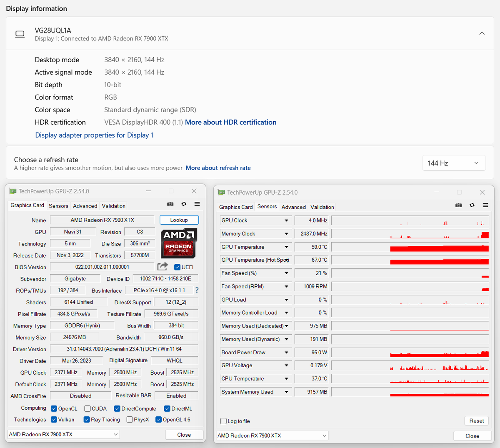Switch to Sensors tab in left GPU-Z window
Screen dimensions: 500x448
(58, 206)
